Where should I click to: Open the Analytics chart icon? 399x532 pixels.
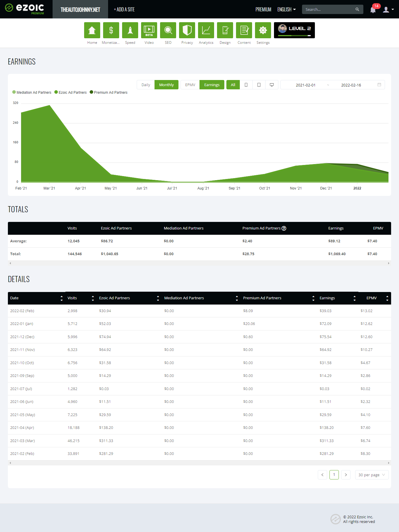pyautogui.click(x=206, y=30)
